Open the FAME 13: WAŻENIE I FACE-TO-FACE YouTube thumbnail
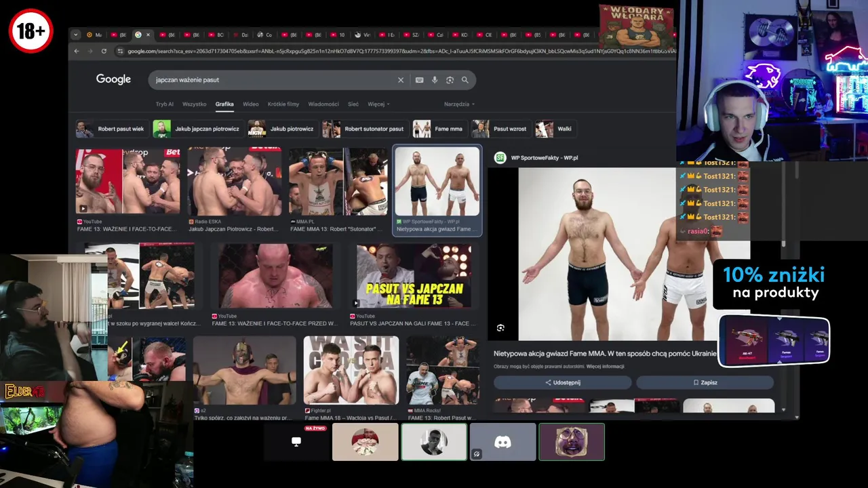The width and height of the screenshot is (868, 488). (128, 182)
